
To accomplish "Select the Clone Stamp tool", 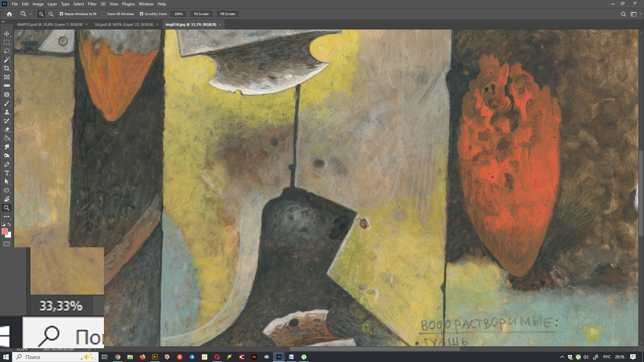I will click(x=7, y=112).
